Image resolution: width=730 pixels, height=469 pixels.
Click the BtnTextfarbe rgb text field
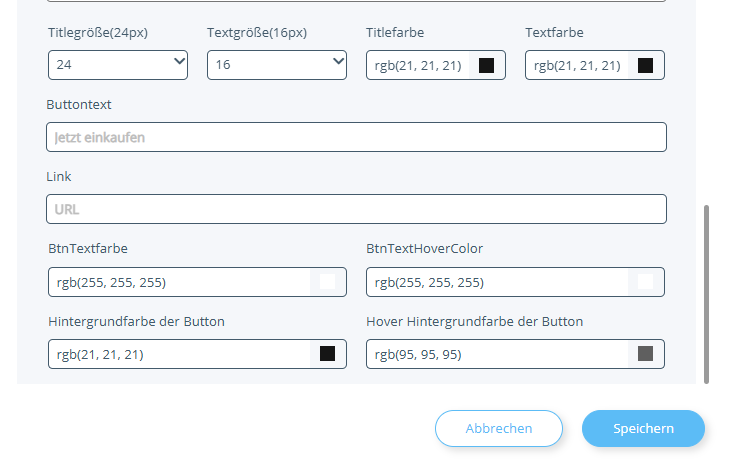coord(180,282)
